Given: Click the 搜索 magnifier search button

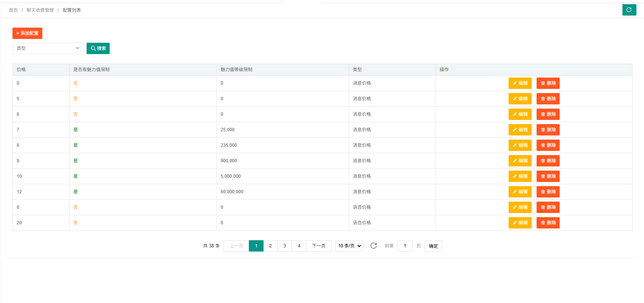Looking at the screenshot, I should click(98, 48).
